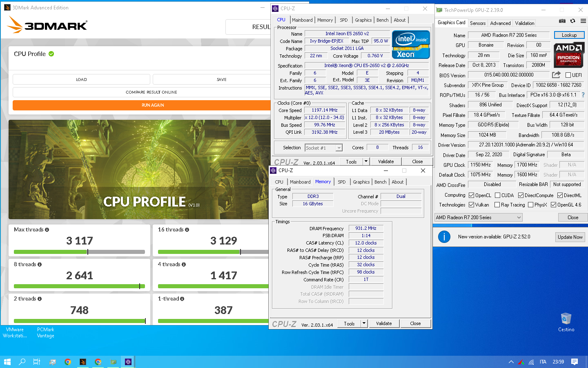Toggle the OpenCL checkbox
588x368 pixels.
[472, 195]
